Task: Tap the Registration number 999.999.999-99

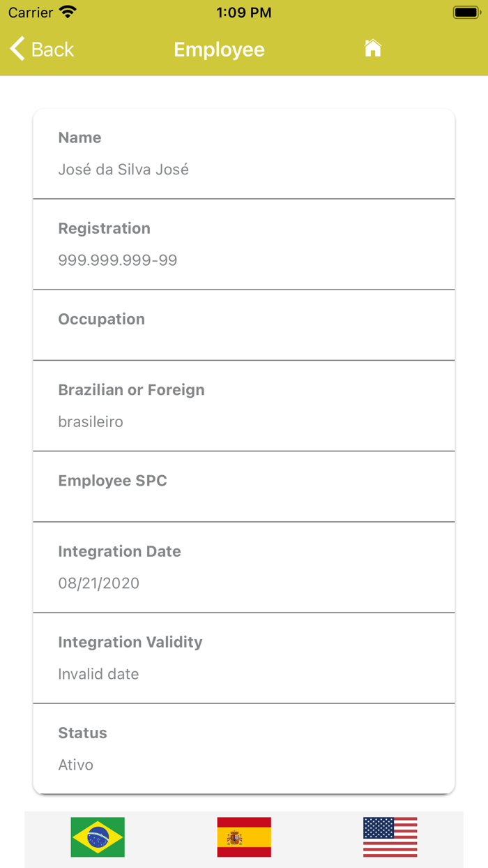Action: tap(118, 260)
